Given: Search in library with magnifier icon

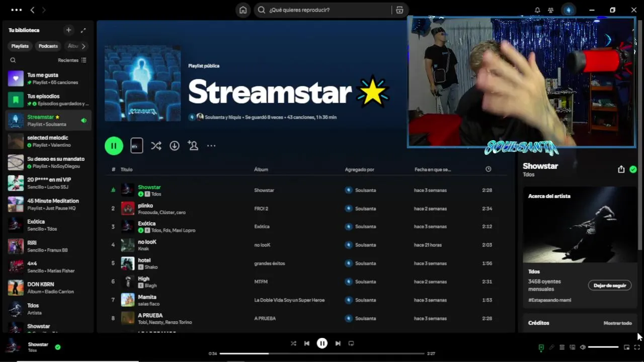Looking at the screenshot, I should click(x=13, y=60).
